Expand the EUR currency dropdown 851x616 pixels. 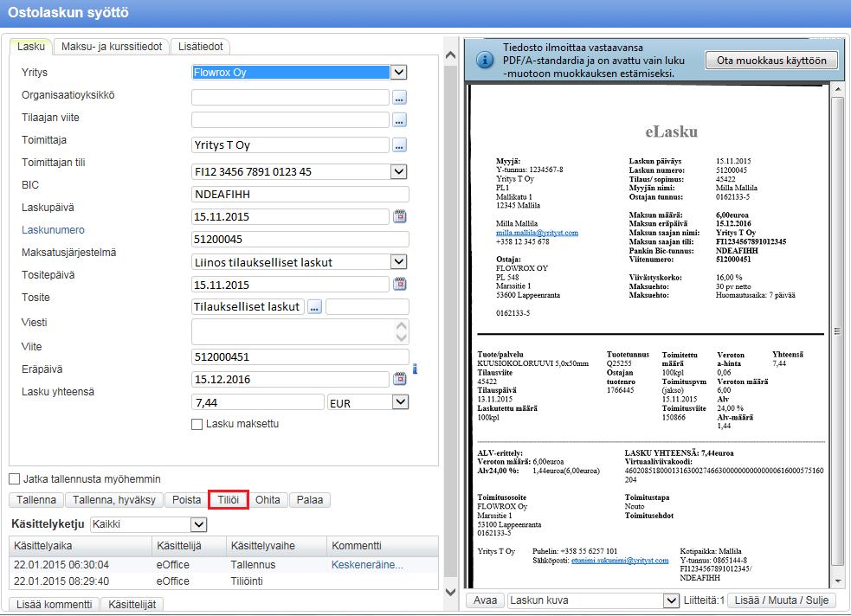click(x=400, y=402)
